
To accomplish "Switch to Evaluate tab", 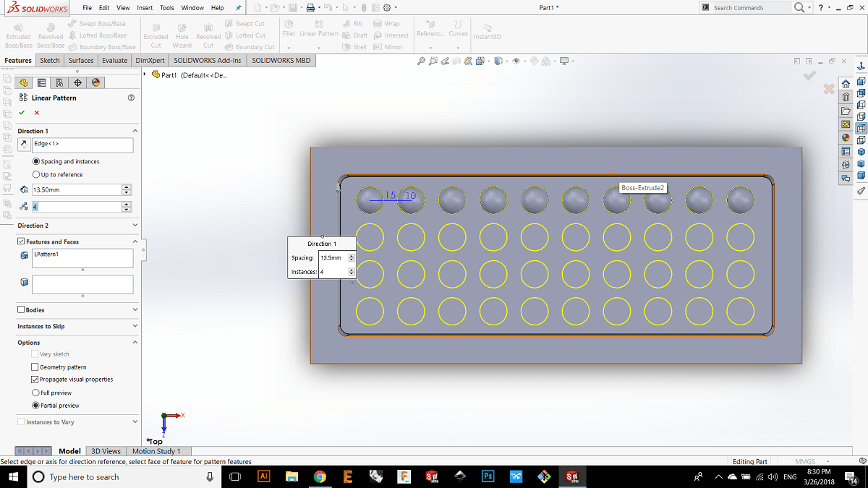I will point(114,61).
